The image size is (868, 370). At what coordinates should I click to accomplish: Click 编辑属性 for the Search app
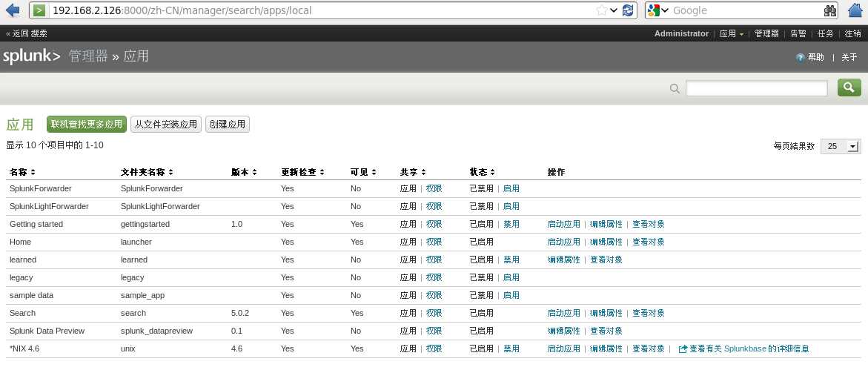[x=606, y=314]
